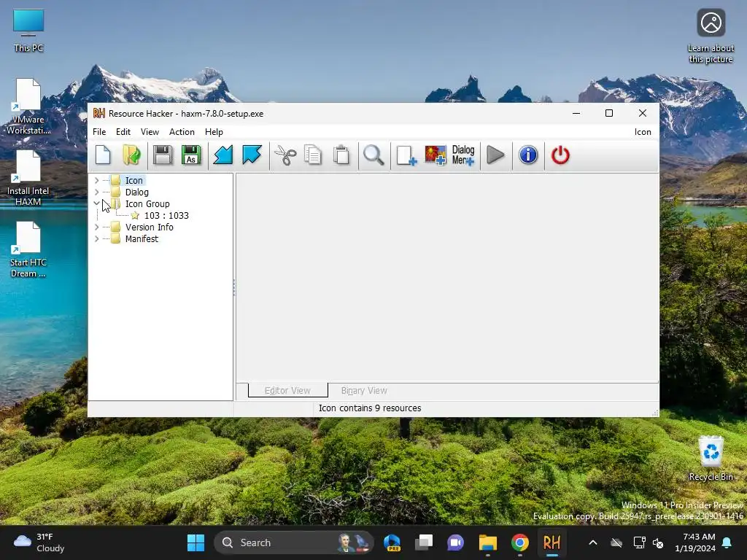This screenshot has height=560, width=747.
Task: Click the green Save As floppy icon
Action: (x=191, y=155)
